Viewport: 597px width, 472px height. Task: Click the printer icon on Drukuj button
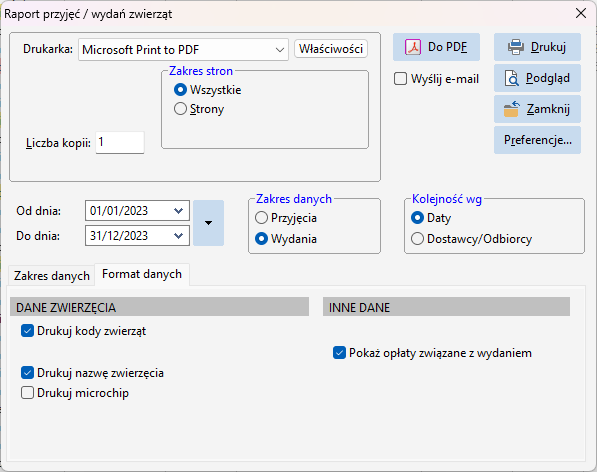pyautogui.click(x=516, y=47)
